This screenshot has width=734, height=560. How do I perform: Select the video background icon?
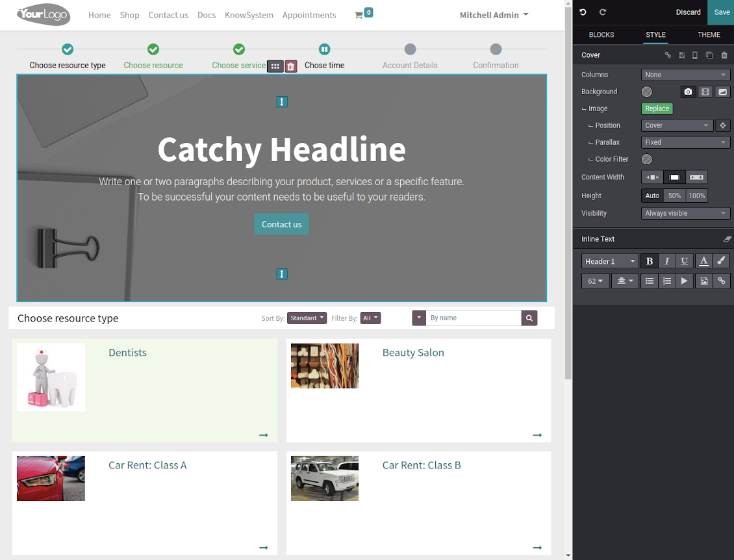pyautogui.click(x=705, y=92)
